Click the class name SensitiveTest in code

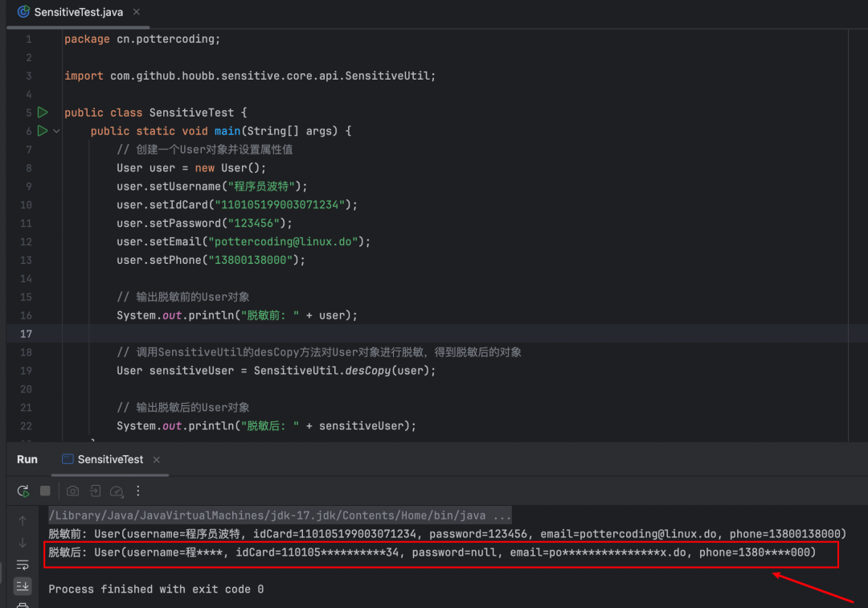[x=191, y=113]
